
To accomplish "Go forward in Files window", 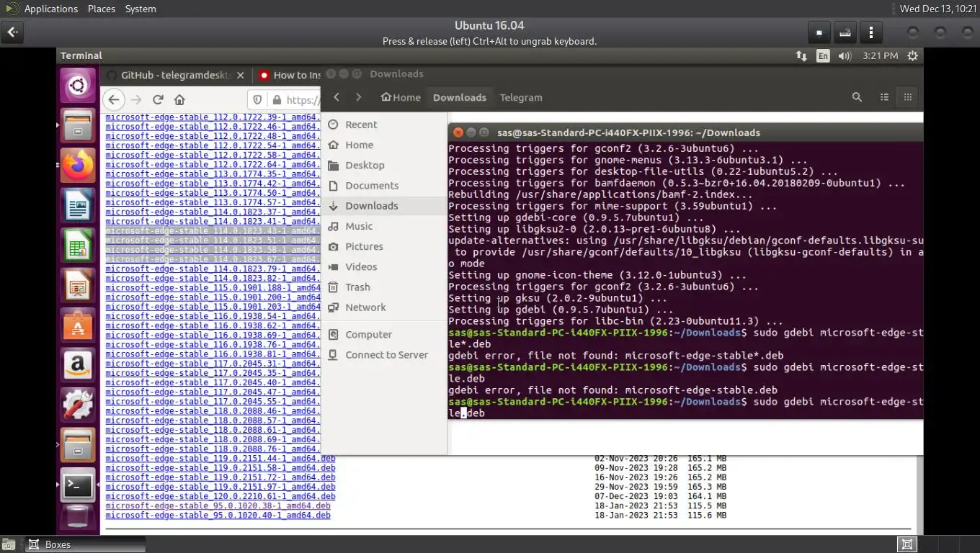I will [358, 97].
